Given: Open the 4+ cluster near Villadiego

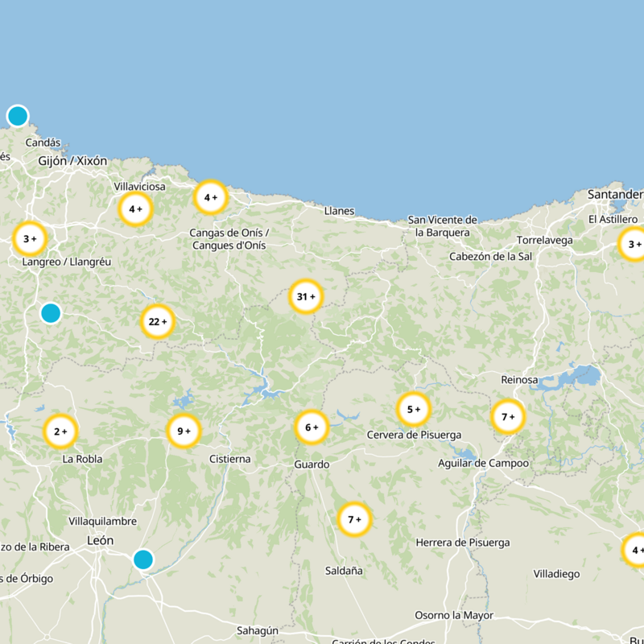Looking at the screenshot, I should click(x=634, y=550).
